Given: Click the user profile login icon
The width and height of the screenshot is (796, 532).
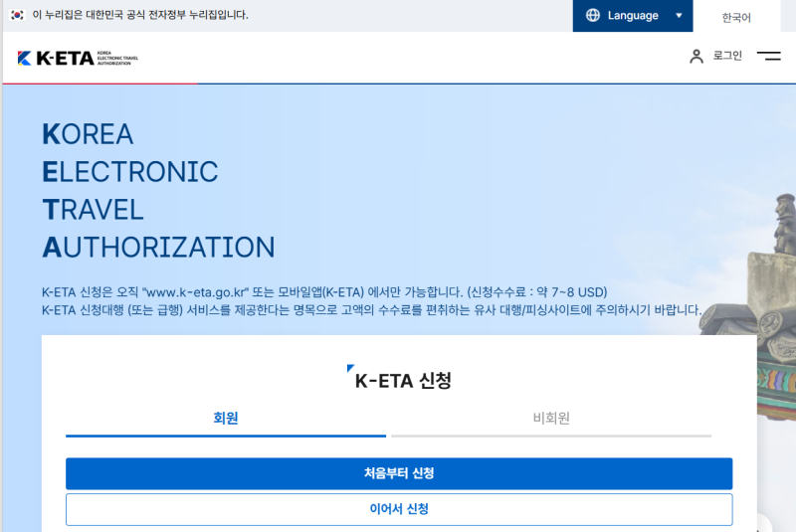Looking at the screenshot, I should [x=696, y=57].
